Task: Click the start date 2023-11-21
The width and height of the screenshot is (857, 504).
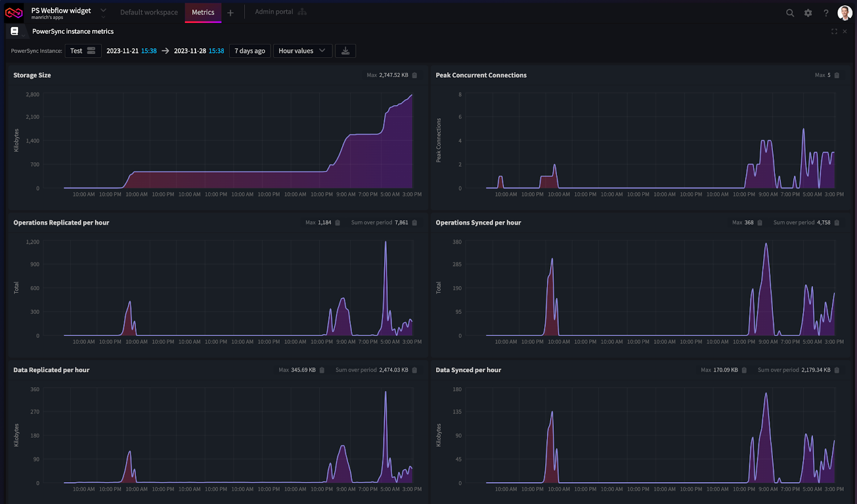Action: point(123,51)
